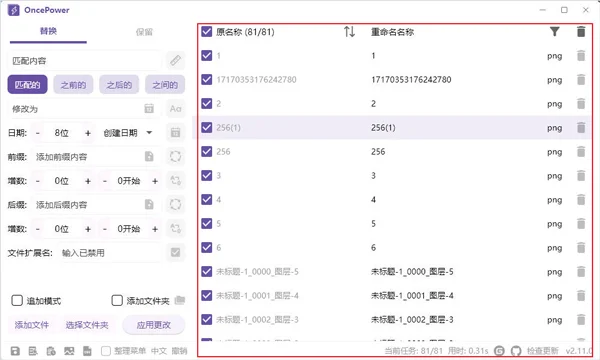The height and width of the screenshot is (360, 600).
Task: Select the 匹配的 mode button
Action: tap(27, 85)
